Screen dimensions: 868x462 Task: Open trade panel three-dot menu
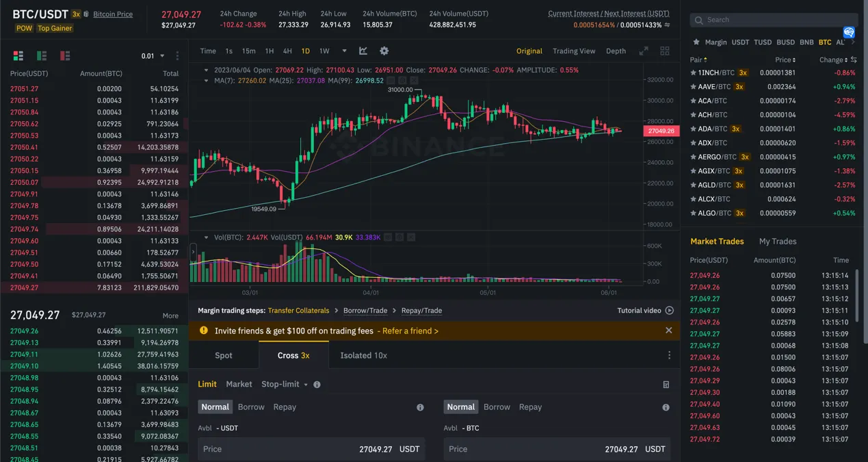(669, 355)
